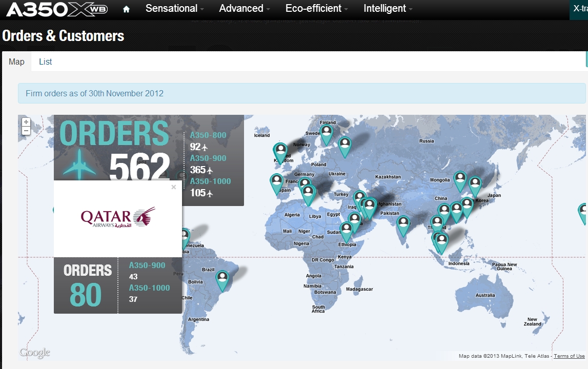Open the Intelligent dropdown menu
This screenshot has width=588, height=369.
388,8
